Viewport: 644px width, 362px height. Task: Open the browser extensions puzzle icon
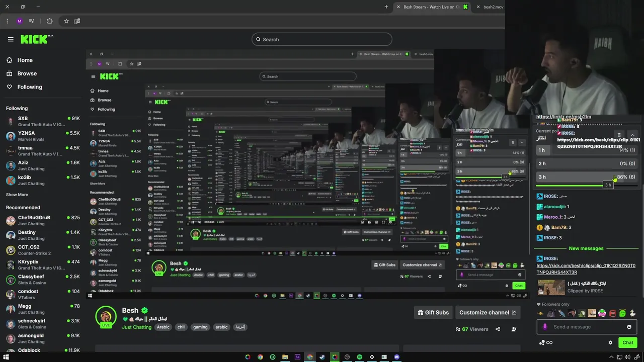pos(50,21)
